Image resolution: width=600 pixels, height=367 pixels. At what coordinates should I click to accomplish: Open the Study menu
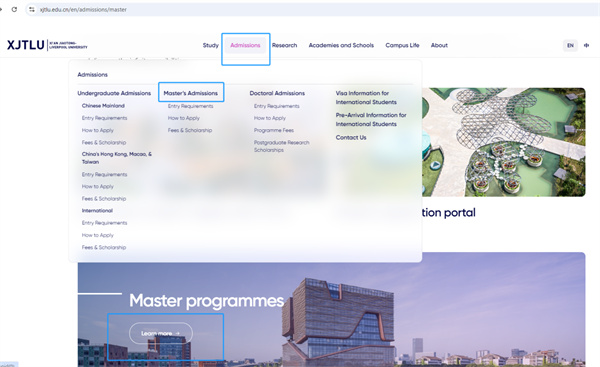[210, 45]
